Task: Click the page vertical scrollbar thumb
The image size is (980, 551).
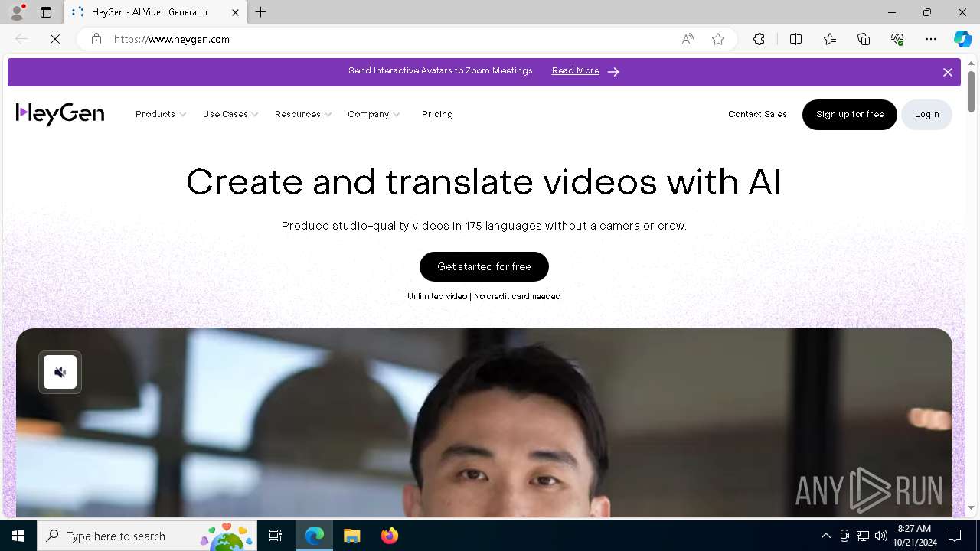Action: (x=971, y=92)
